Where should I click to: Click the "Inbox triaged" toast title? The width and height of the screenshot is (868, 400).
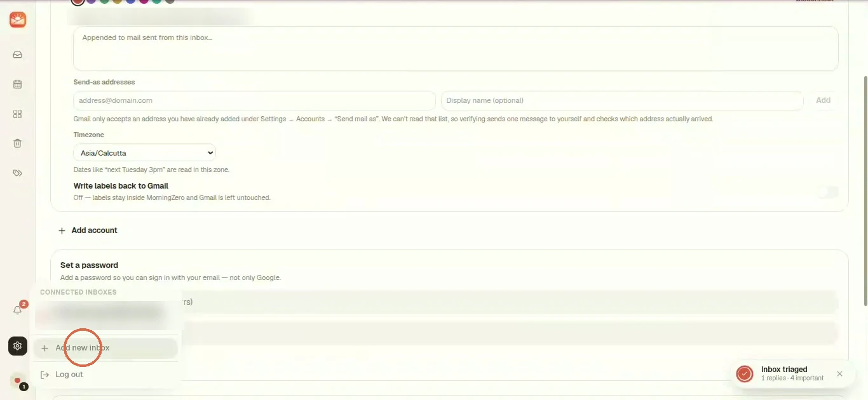click(784, 370)
